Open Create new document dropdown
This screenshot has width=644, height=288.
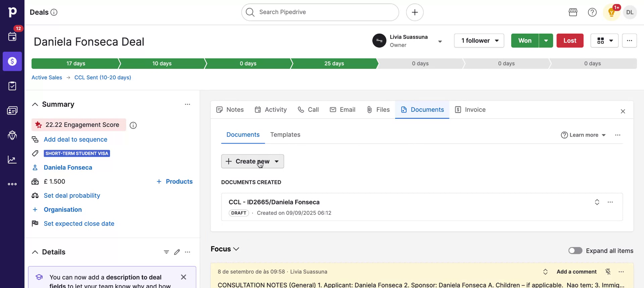253,161
